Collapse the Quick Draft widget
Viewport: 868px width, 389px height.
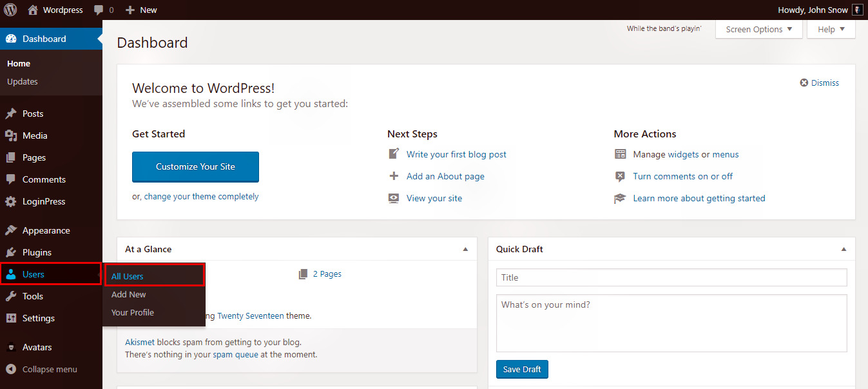844,249
